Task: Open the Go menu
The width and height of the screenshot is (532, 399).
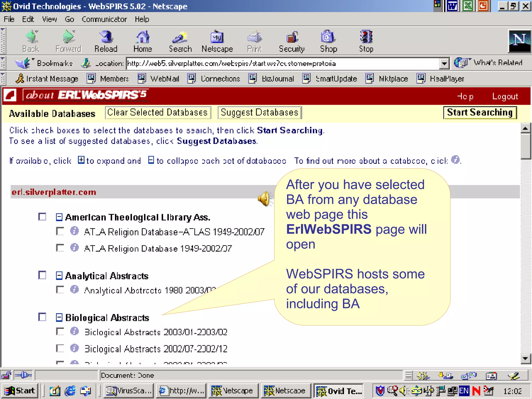Action: click(69, 19)
